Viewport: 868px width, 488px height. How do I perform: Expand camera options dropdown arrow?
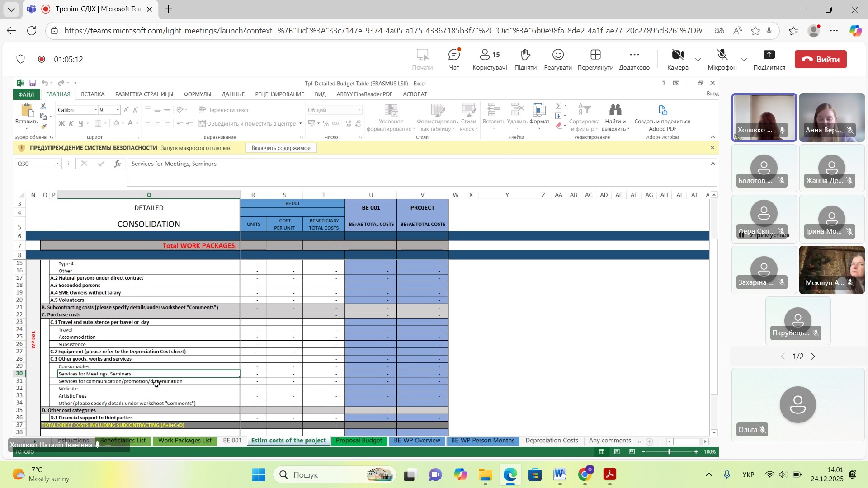[x=698, y=60]
